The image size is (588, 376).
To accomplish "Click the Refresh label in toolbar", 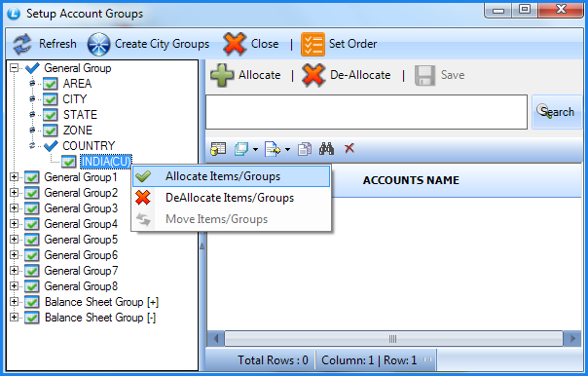I will [x=57, y=44].
